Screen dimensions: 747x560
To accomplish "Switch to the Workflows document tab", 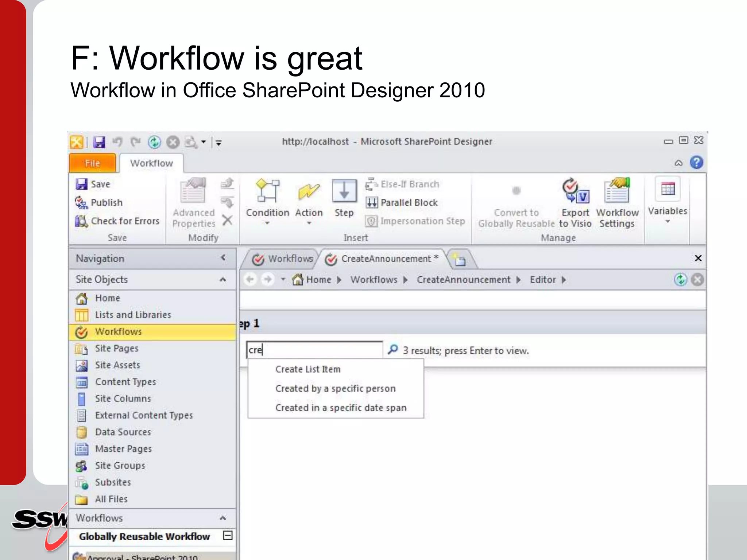I will (x=282, y=259).
